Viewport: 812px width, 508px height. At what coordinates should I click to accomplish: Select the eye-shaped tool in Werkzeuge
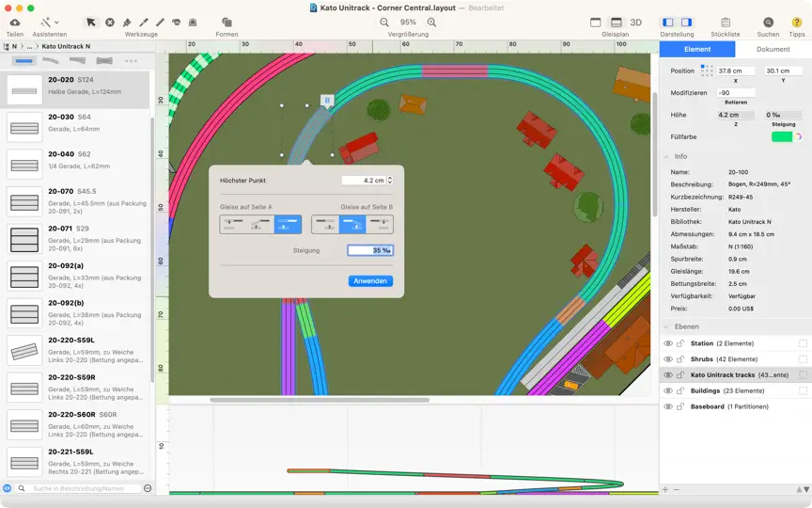177,23
